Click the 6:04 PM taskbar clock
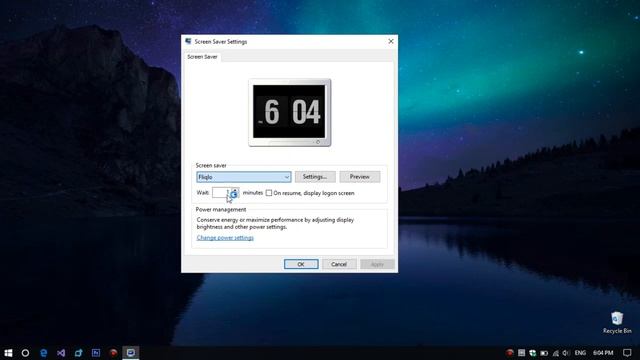 click(603, 353)
